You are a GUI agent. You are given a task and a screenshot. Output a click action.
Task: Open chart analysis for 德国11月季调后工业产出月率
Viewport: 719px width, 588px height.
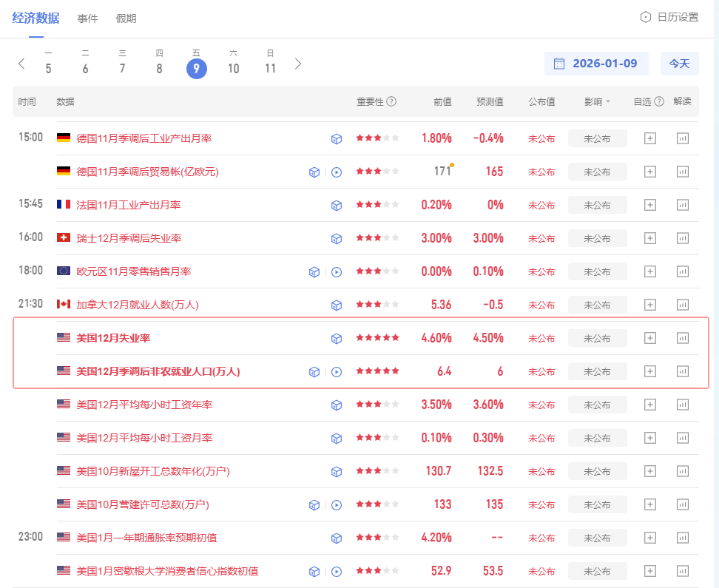[682, 138]
